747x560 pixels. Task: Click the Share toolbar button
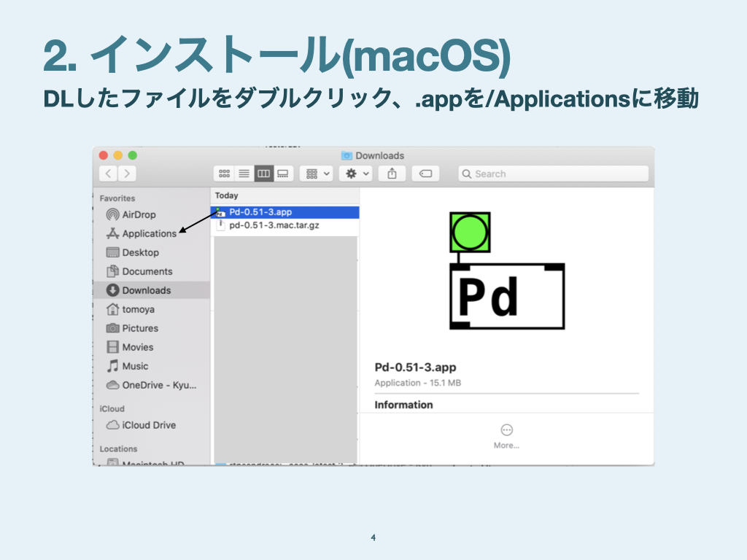point(392,174)
